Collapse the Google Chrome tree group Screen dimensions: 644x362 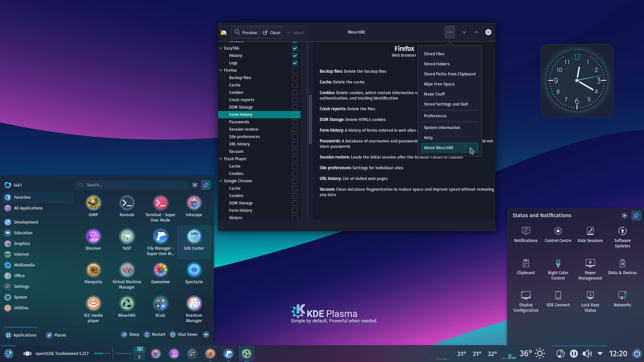pyautogui.click(x=221, y=181)
